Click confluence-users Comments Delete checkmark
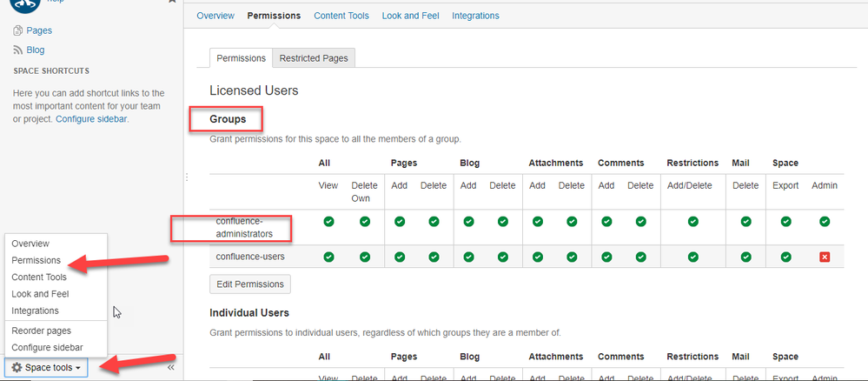This screenshot has width=868, height=381. 641,257
